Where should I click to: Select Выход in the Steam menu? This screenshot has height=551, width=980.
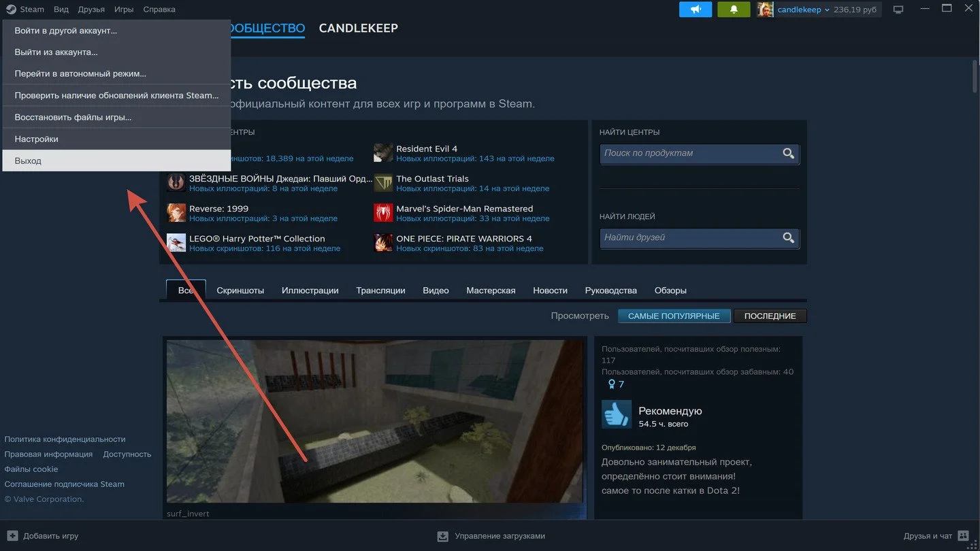tap(116, 161)
